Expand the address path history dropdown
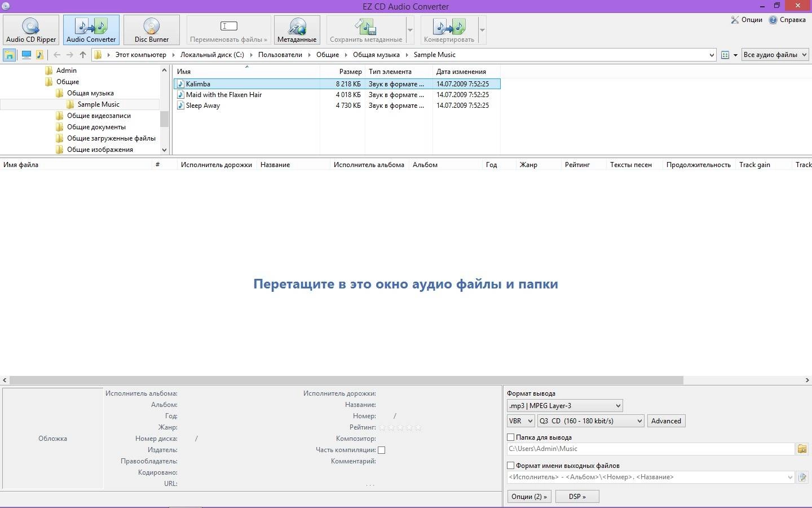812x508 pixels. point(711,55)
